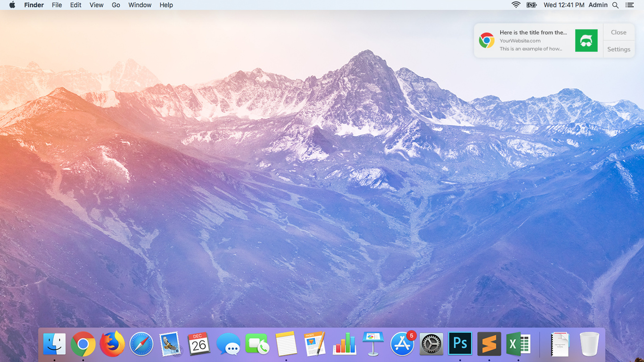Open the View menu
This screenshot has height=362, width=644.
(97, 5)
